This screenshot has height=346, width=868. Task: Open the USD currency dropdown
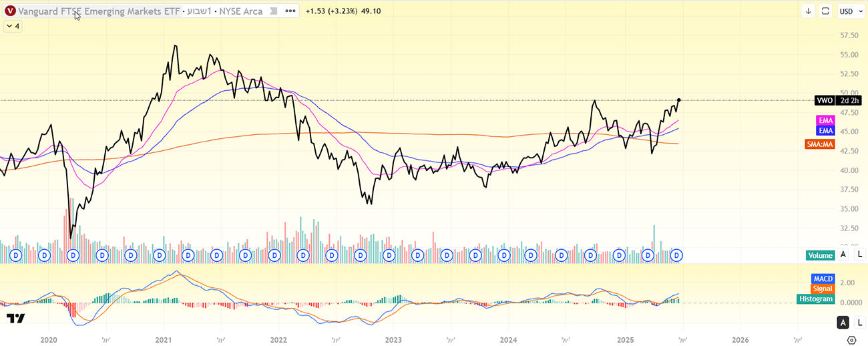tap(850, 11)
